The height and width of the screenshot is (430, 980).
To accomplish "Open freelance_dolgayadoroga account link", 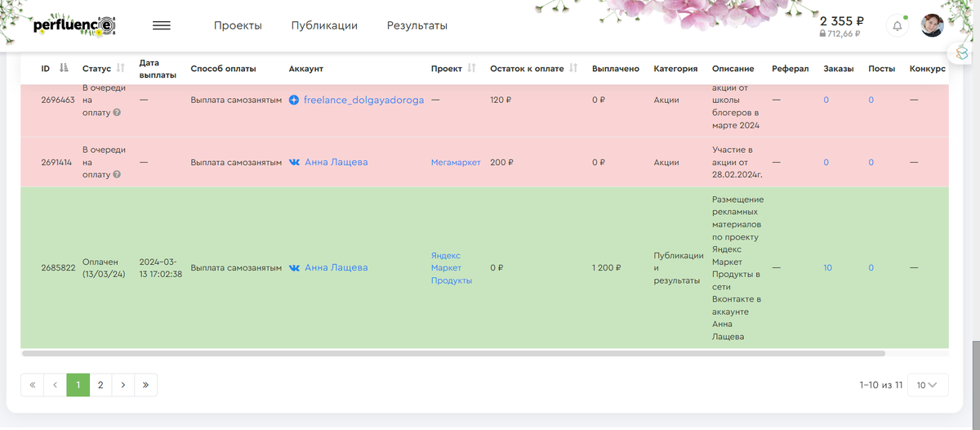I will [x=364, y=100].
